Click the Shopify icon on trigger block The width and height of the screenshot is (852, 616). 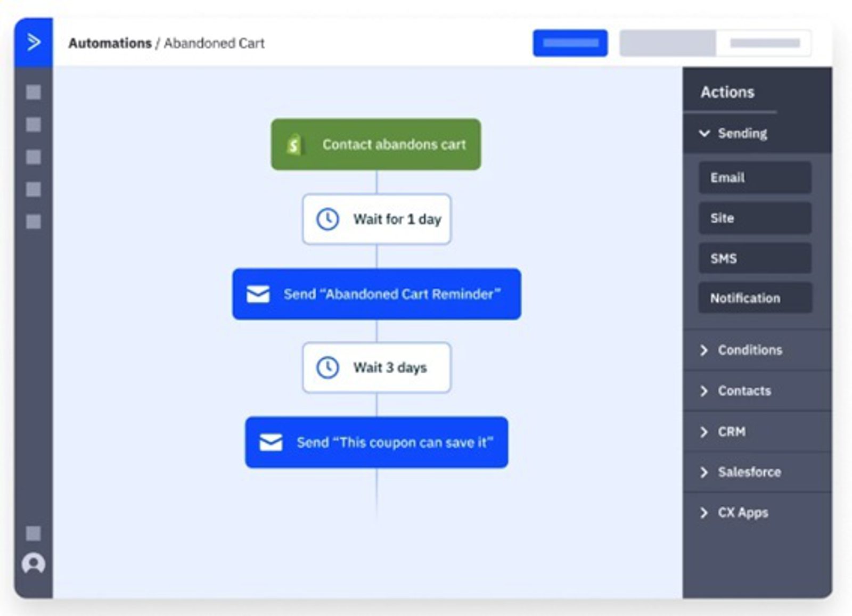[x=293, y=144]
